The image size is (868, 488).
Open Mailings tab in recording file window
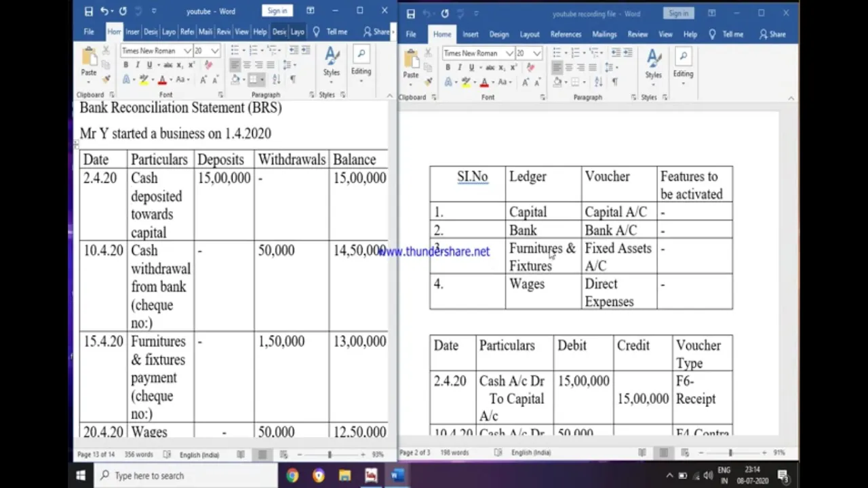(604, 35)
